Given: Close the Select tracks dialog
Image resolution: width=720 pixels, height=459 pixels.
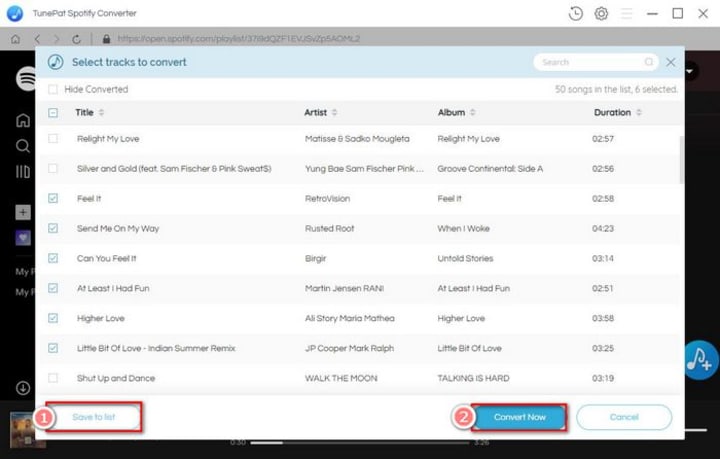Looking at the screenshot, I should (x=671, y=62).
